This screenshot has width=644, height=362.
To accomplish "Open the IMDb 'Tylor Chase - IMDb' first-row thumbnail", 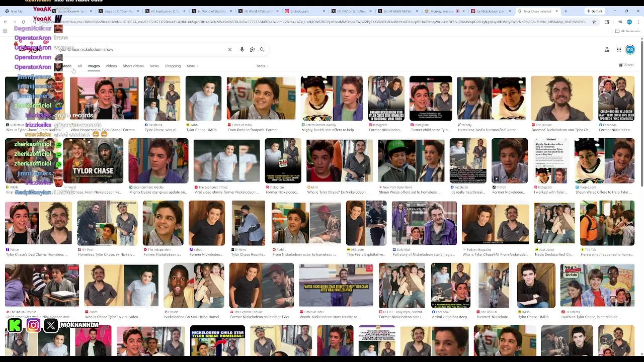I will (203, 99).
